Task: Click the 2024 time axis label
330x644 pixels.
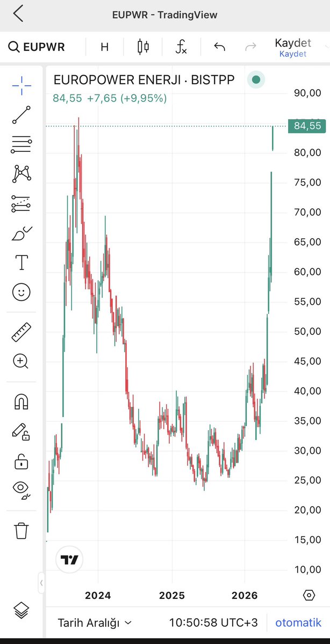Action: click(x=98, y=595)
